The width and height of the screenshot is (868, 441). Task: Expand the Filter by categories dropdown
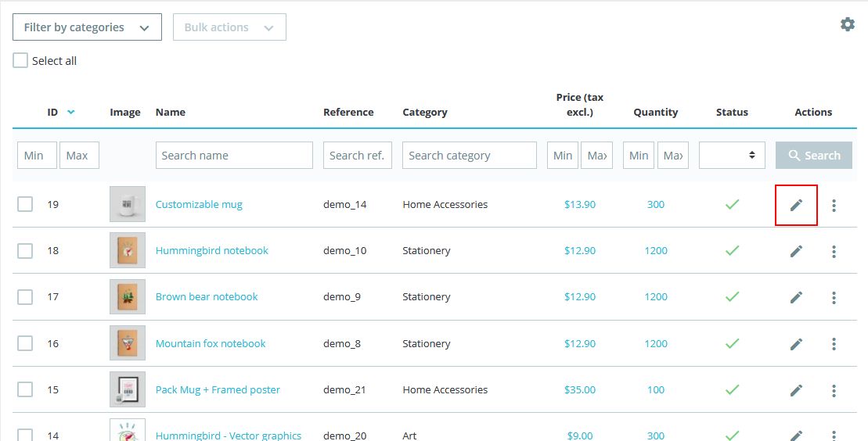(x=87, y=27)
